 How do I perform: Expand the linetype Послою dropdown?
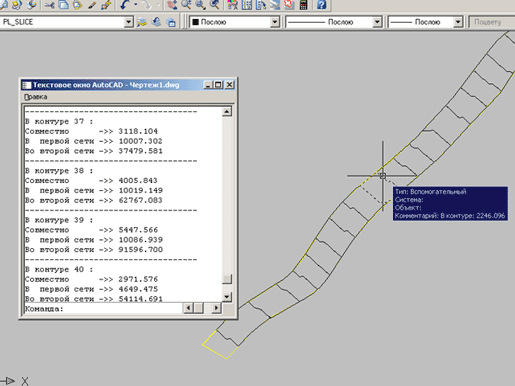click(377, 22)
